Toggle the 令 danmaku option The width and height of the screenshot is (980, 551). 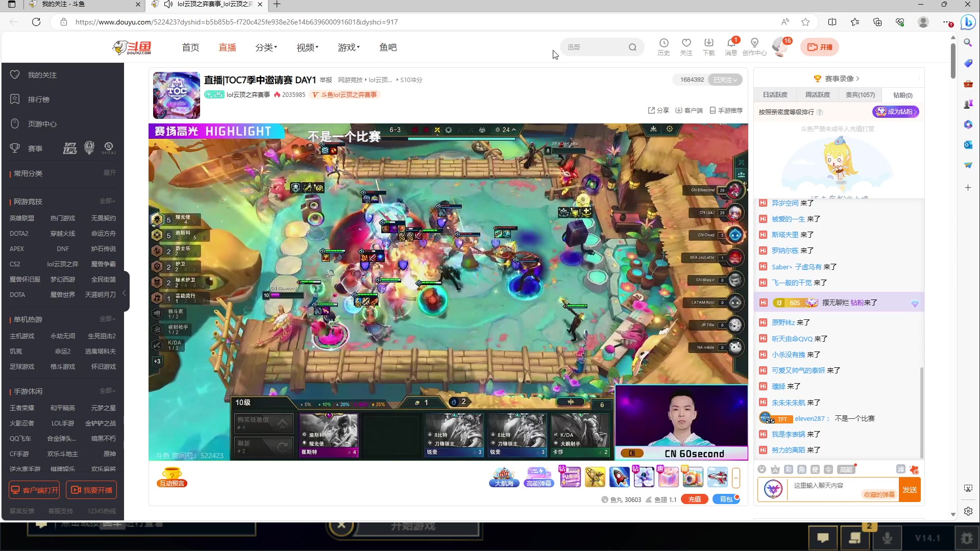tap(828, 469)
